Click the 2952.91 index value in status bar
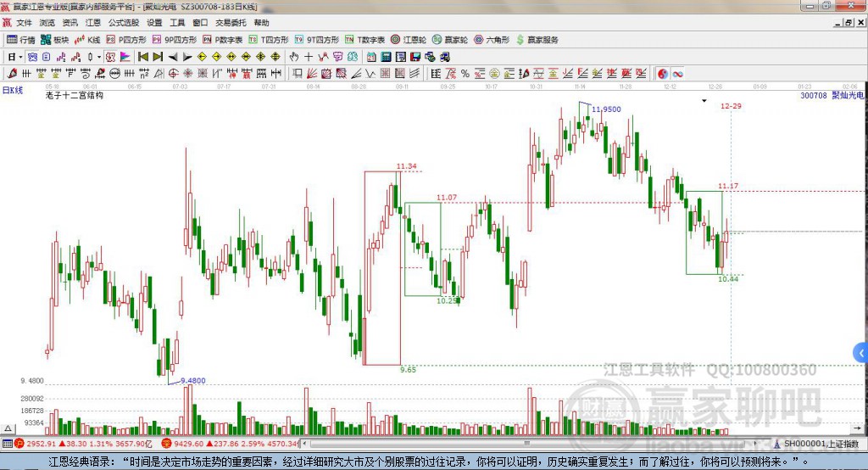The height and width of the screenshot is (470, 868). coord(41,444)
